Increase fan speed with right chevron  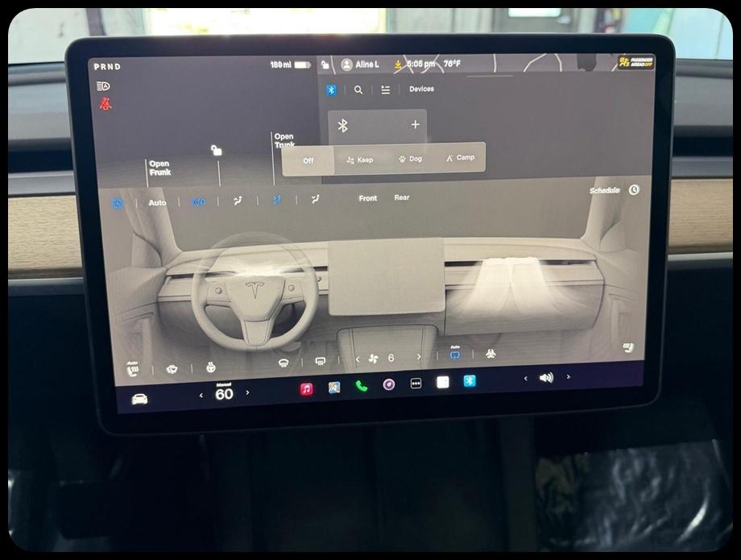419,357
